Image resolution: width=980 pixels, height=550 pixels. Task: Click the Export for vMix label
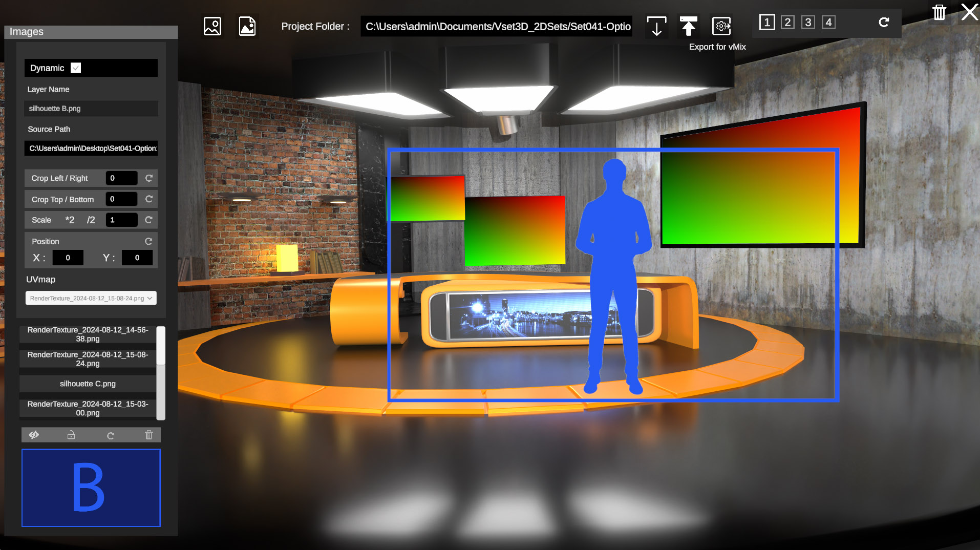(717, 47)
